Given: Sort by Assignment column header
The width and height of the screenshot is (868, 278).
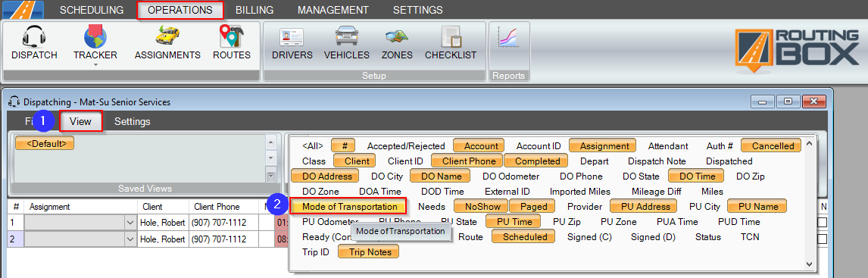Looking at the screenshot, I should [82, 207].
